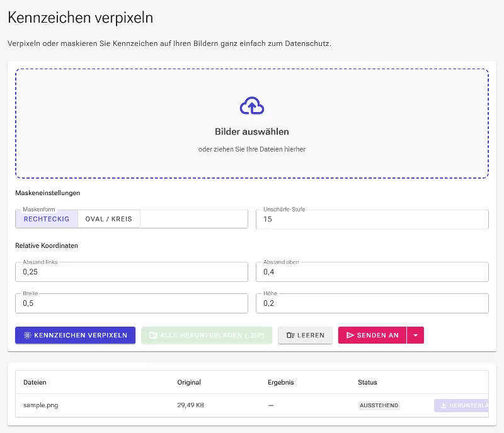Click the LEEREN button

(x=305, y=335)
